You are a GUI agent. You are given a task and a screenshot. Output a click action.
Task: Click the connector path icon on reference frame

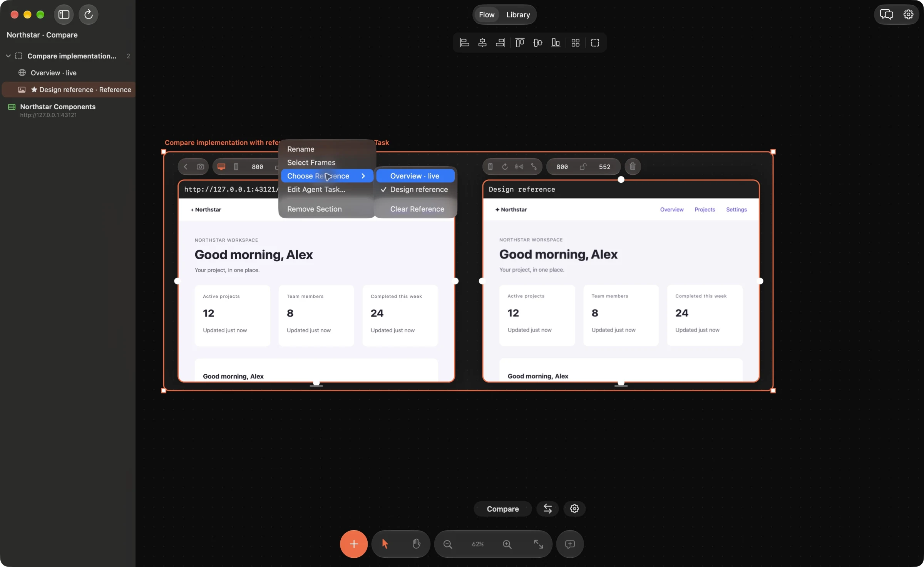point(534,167)
